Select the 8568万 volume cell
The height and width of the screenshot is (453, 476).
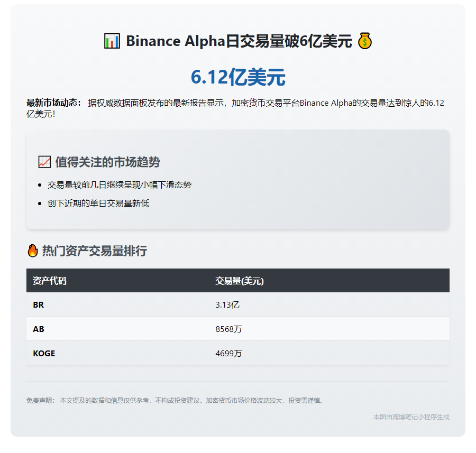click(x=329, y=329)
